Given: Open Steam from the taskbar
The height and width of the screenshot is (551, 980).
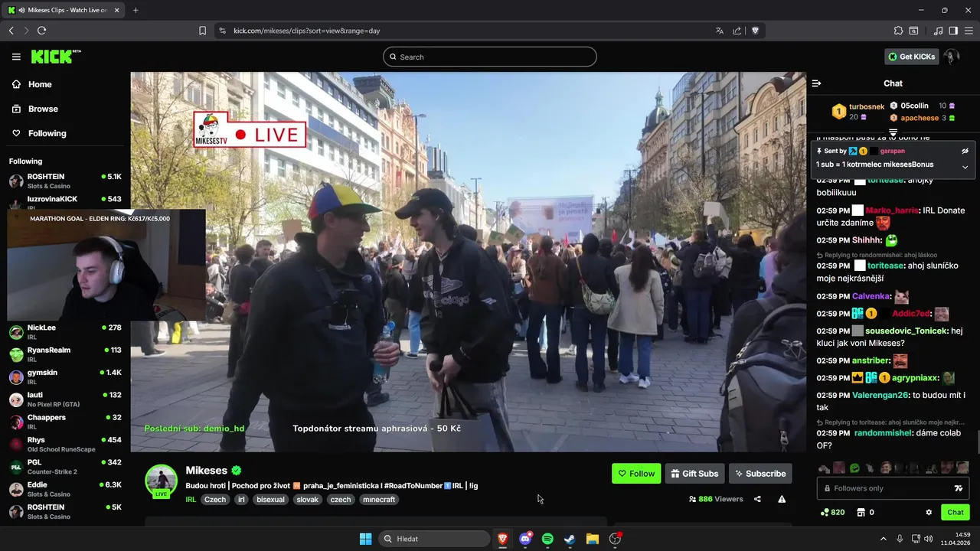Looking at the screenshot, I should (x=570, y=539).
